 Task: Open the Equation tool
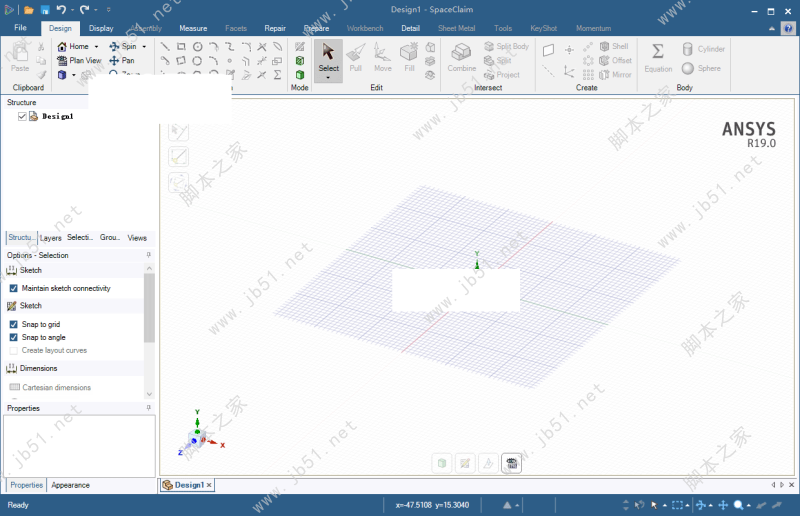pos(658,57)
